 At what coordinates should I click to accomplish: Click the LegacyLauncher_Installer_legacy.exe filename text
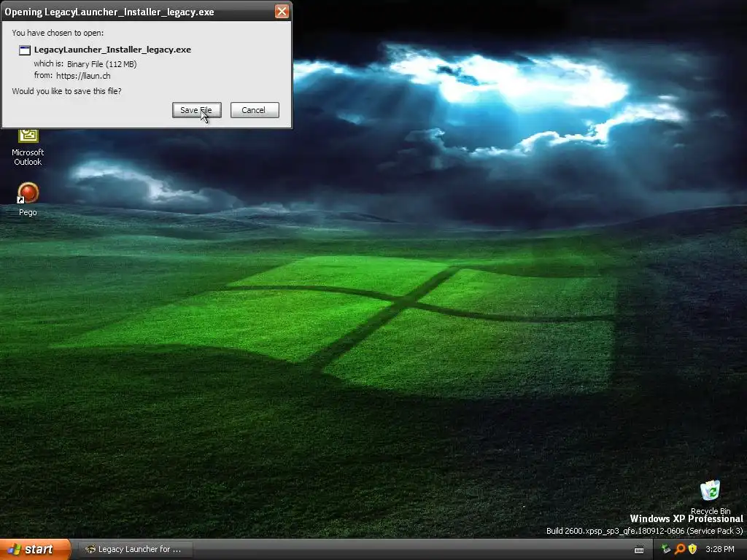coord(112,50)
